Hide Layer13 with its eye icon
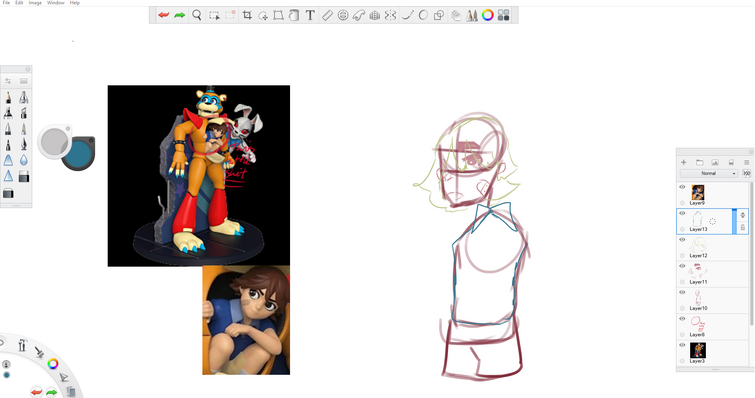 [x=682, y=213]
